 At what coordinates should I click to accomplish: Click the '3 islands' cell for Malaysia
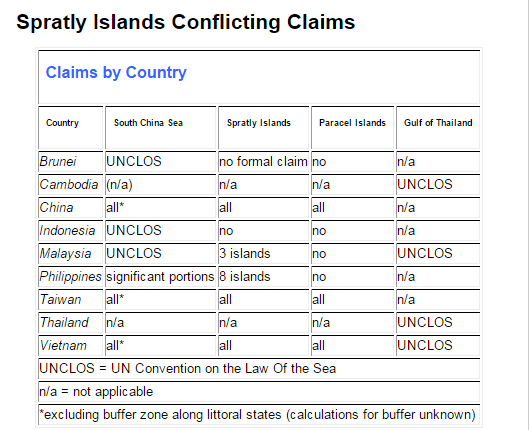click(263, 254)
